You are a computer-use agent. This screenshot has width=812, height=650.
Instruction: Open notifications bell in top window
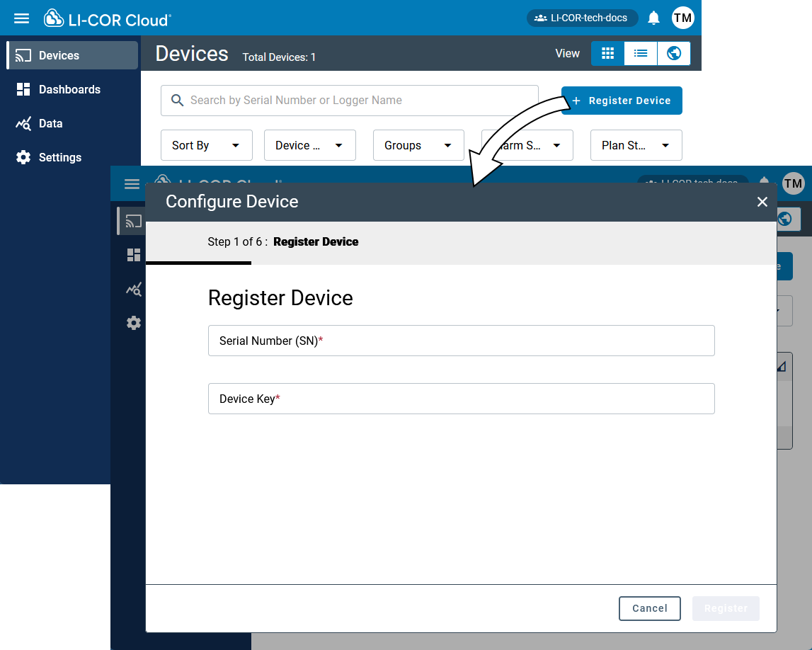click(x=653, y=18)
